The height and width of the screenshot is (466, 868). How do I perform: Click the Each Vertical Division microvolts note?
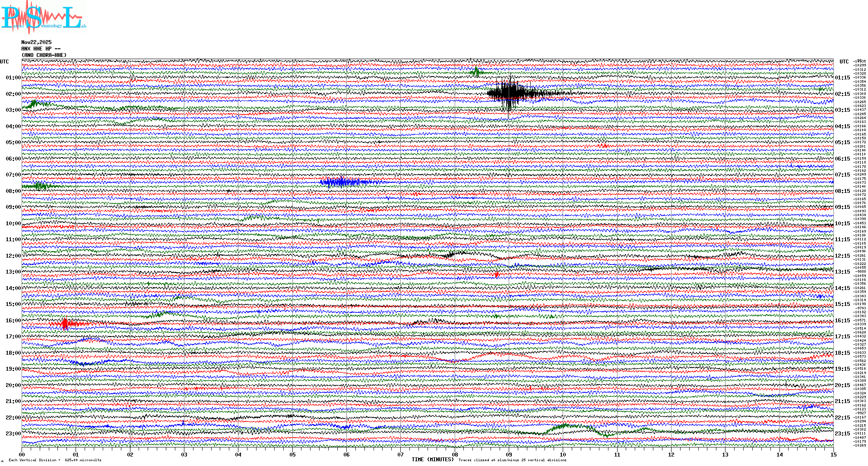point(55,460)
